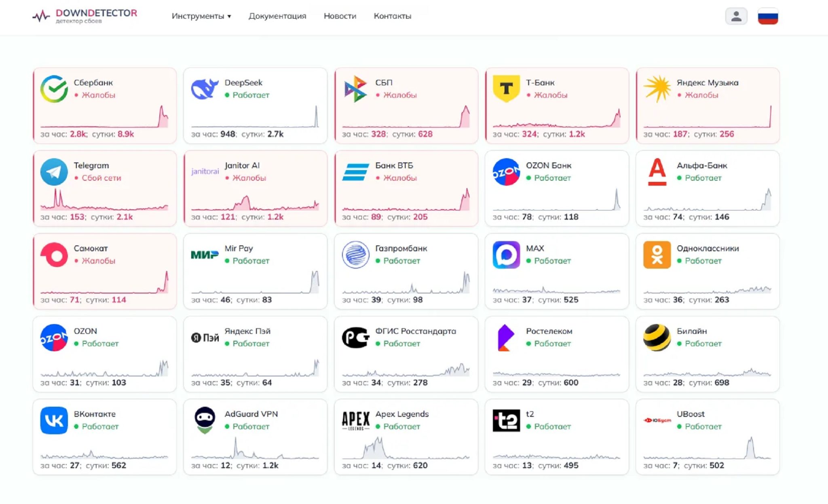Click the Beeline striped ball logo
828x504 pixels.
point(657,337)
